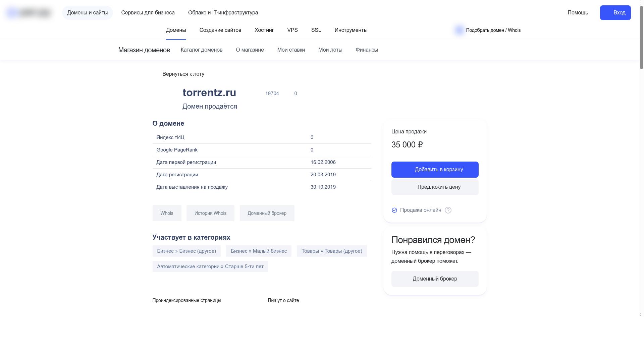
Task: Select the Бизнес » Малый бизнес category chip
Action: pos(258,251)
